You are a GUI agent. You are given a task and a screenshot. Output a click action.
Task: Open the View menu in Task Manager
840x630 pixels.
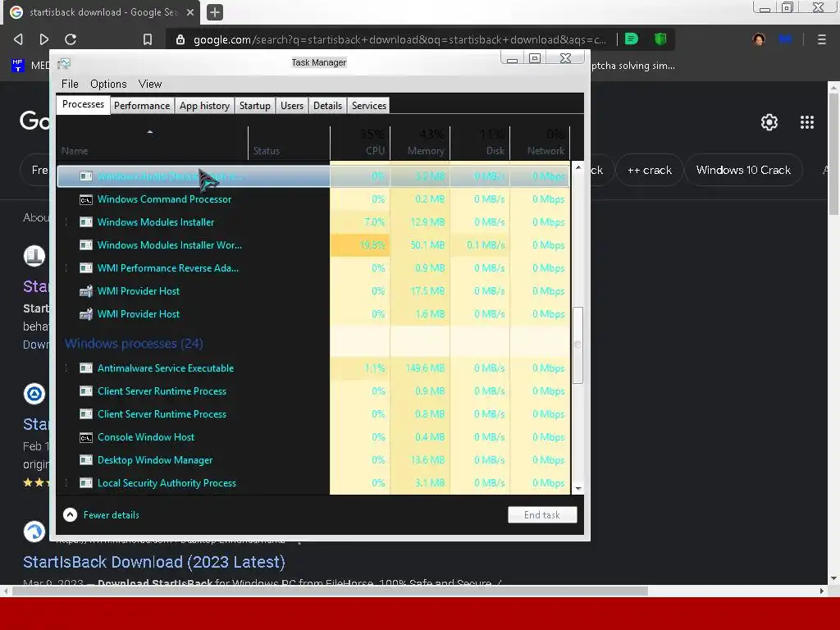pyautogui.click(x=150, y=84)
